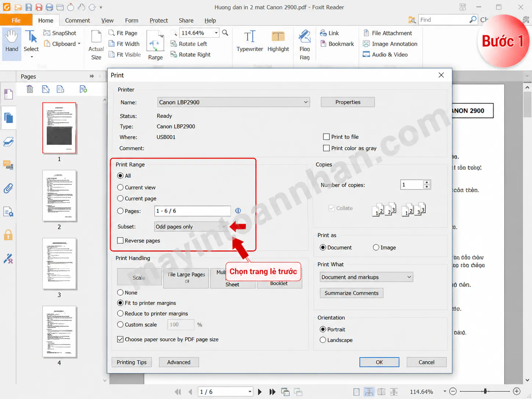Image resolution: width=532 pixels, height=399 pixels.
Task: Insert an Image Annotation
Action: pyautogui.click(x=390, y=44)
